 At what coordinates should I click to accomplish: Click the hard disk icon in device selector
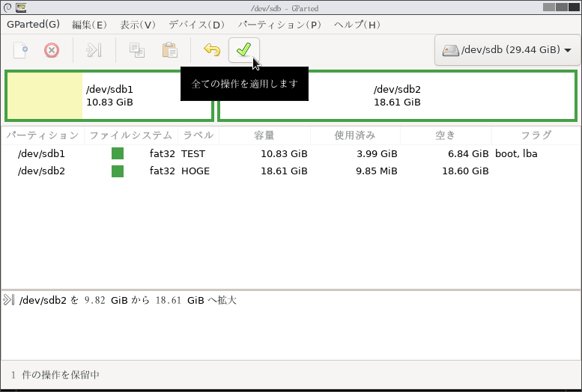pyautogui.click(x=450, y=50)
